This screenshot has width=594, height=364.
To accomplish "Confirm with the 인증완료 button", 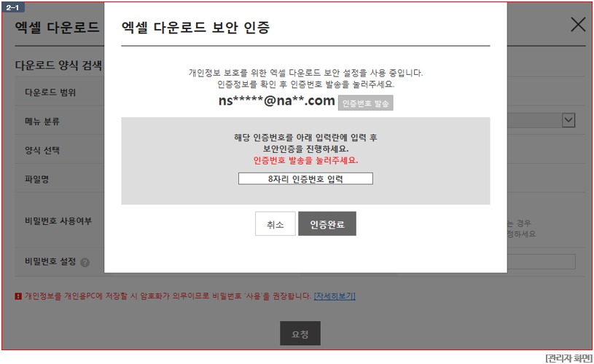I will click(327, 223).
